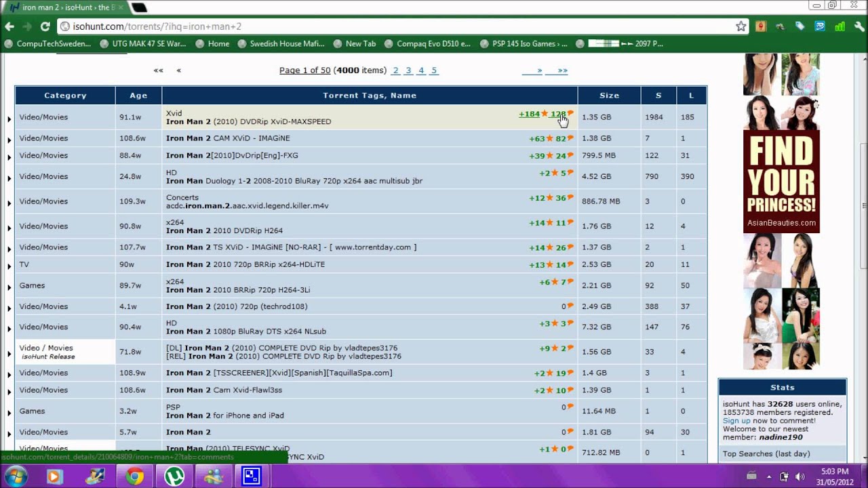The height and width of the screenshot is (488, 868).
Task: Open the UTG MAK 47 SE War bookmark
Action: tap(142, 43)
